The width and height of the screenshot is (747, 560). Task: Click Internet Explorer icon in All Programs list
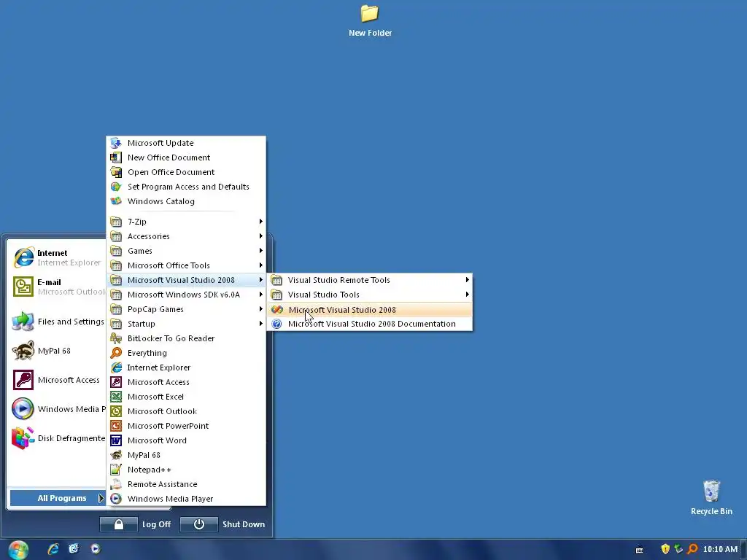(x=116, y=367)
